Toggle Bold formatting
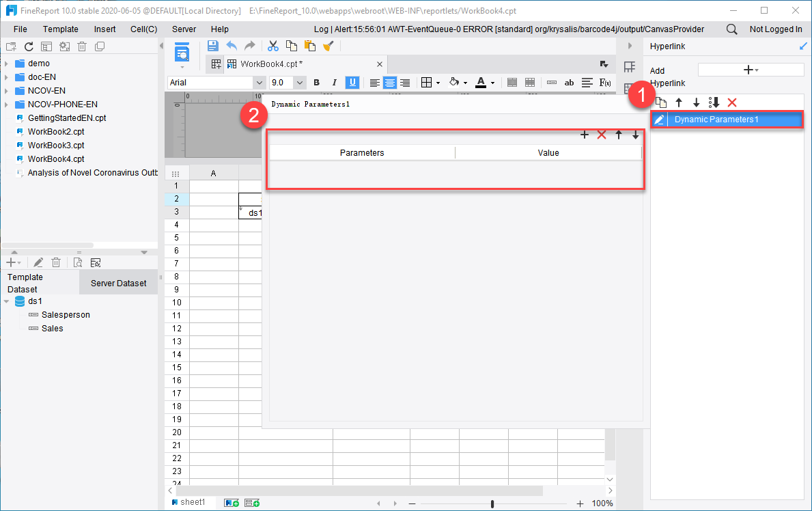 pos(316,83)
